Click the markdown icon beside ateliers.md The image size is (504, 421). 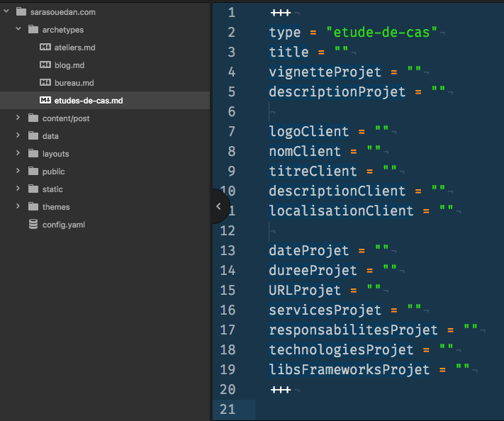tap(45, 47)
